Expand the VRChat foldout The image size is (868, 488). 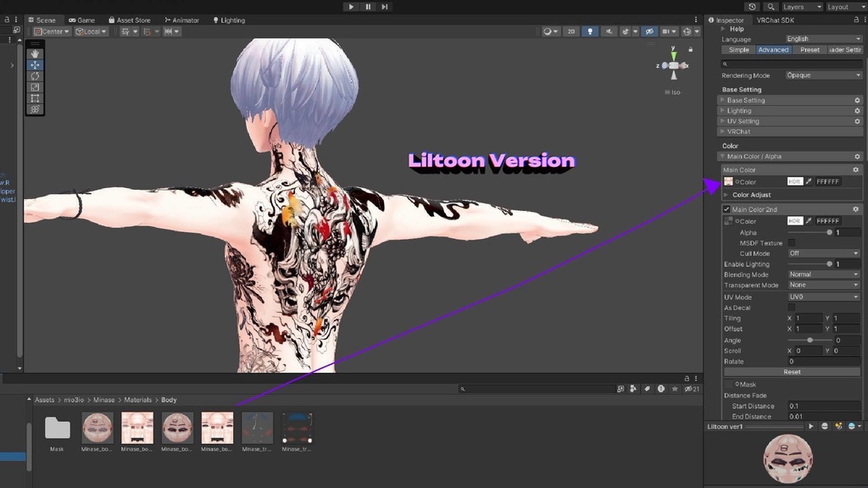coord(790,131)
